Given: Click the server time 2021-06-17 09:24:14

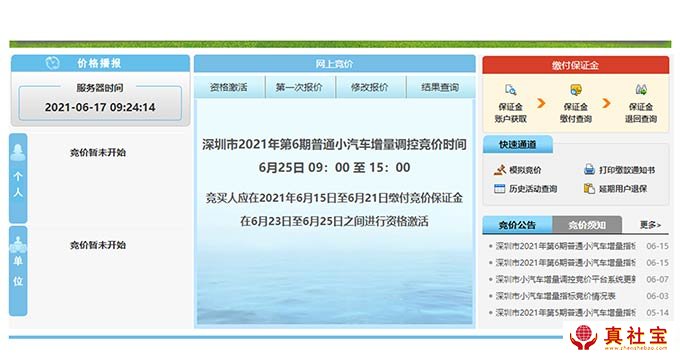Looking at the screenshot, I should (x=100, y=107).
